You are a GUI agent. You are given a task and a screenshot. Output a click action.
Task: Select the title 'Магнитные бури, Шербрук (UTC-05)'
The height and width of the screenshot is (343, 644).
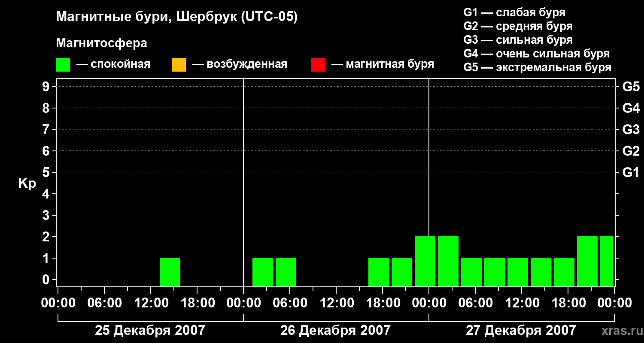tap(176, 17)
